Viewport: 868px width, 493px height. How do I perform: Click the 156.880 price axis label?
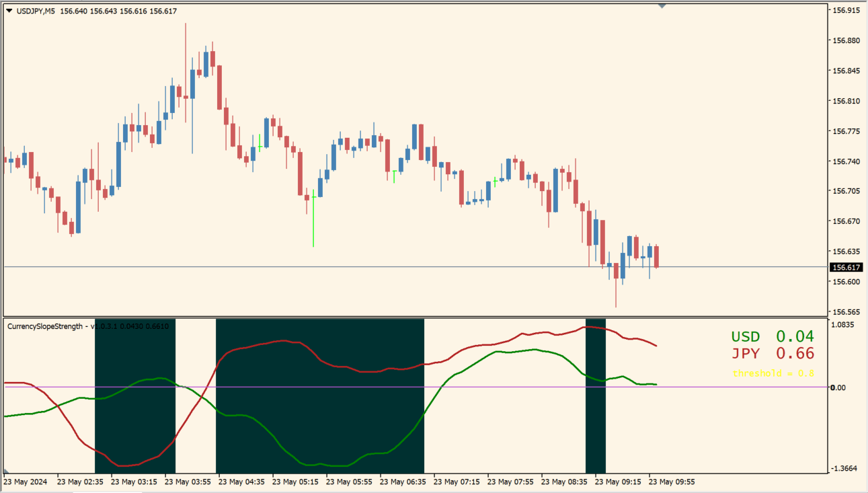pos(846,41)
